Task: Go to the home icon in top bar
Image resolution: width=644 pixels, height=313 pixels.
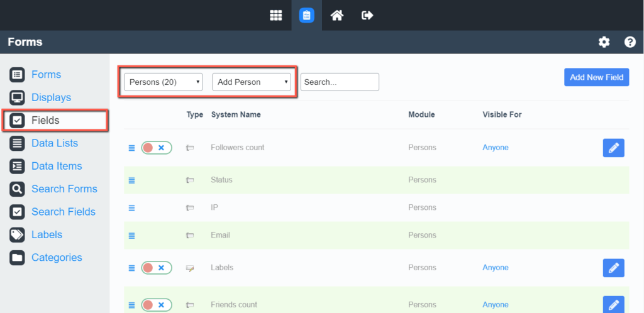Action: [337, 16]
